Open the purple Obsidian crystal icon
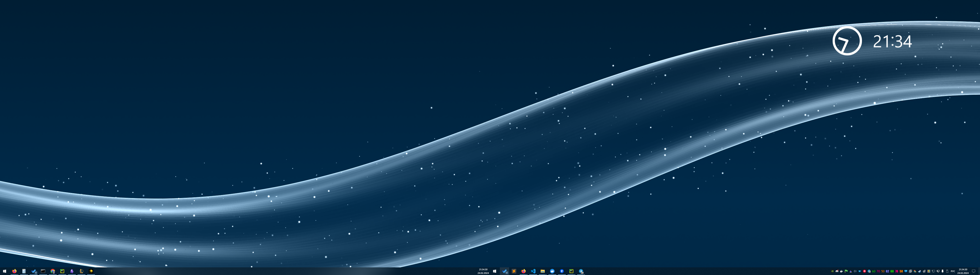Image resolution: width=980 pixels, height=275 pixels. (72, 271)
